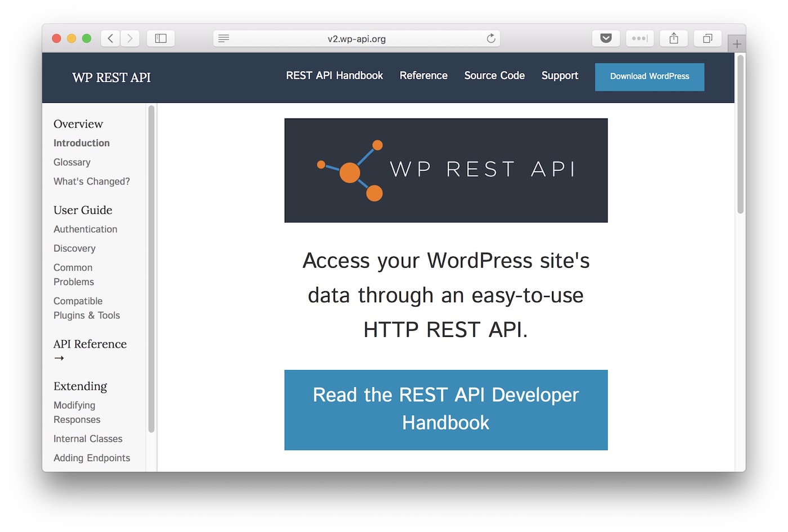Select Authentication under User Guide
This screenshot has height=532, width=788.
tap(85, 229)
